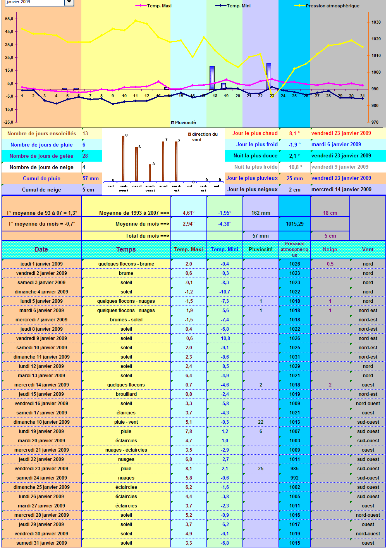Select the Nombre de jours ensoleillés cell
The width and height of the screenshot is (392, 552).
(41, 133)
